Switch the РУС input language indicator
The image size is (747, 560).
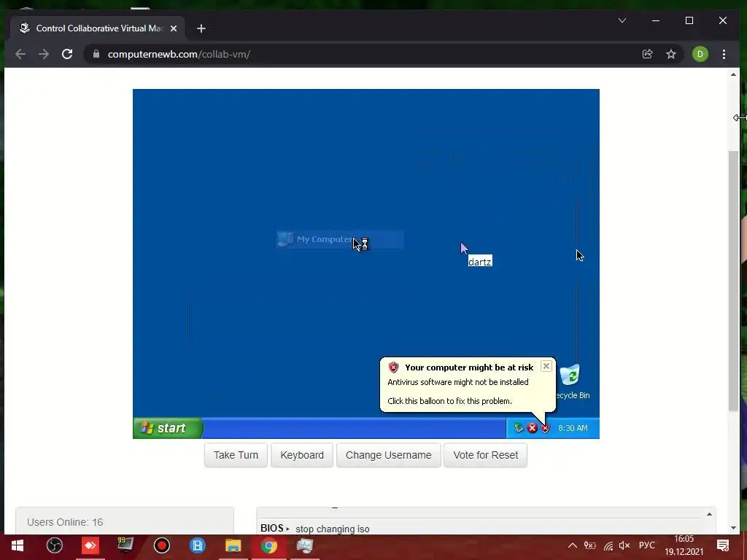point(647,545)
